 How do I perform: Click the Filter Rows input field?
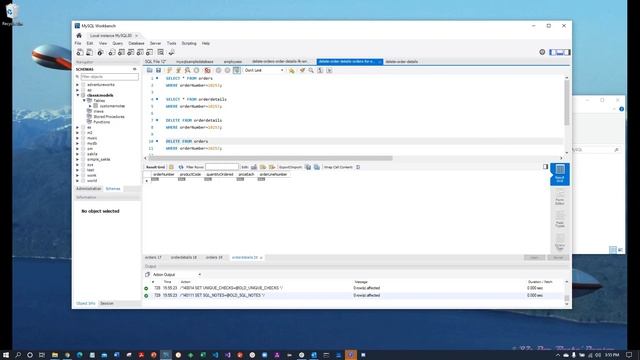click(222, 167)
